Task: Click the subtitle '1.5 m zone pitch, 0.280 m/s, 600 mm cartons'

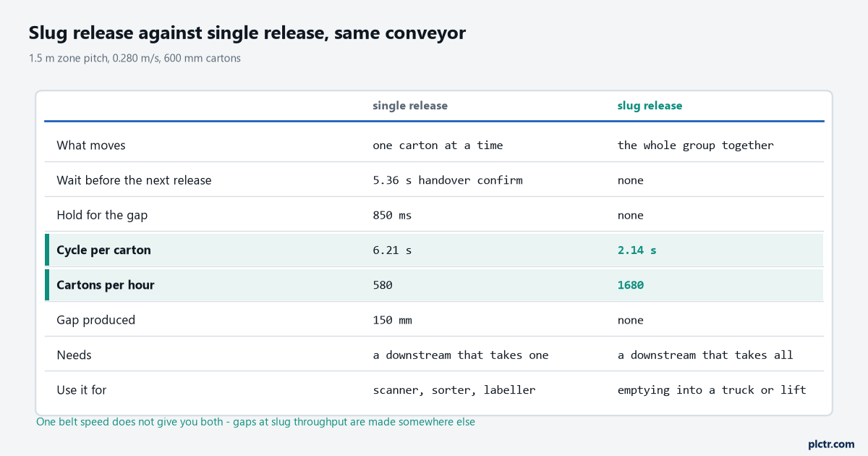Action: coord(135,58)
